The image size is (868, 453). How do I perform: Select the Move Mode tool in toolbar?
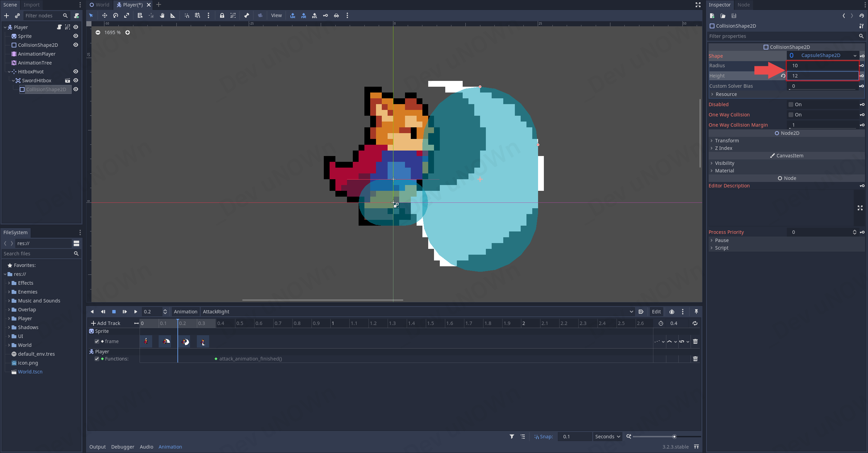coord(104,15)
